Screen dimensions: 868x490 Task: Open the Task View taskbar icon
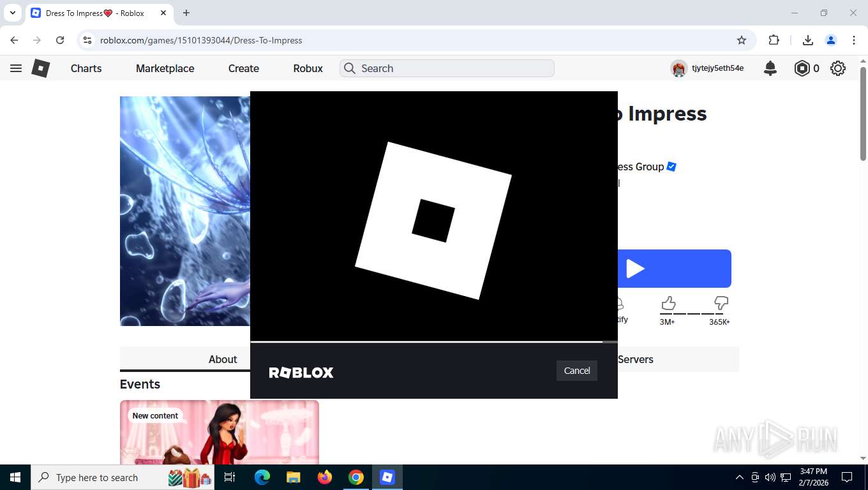click(230, 477)
